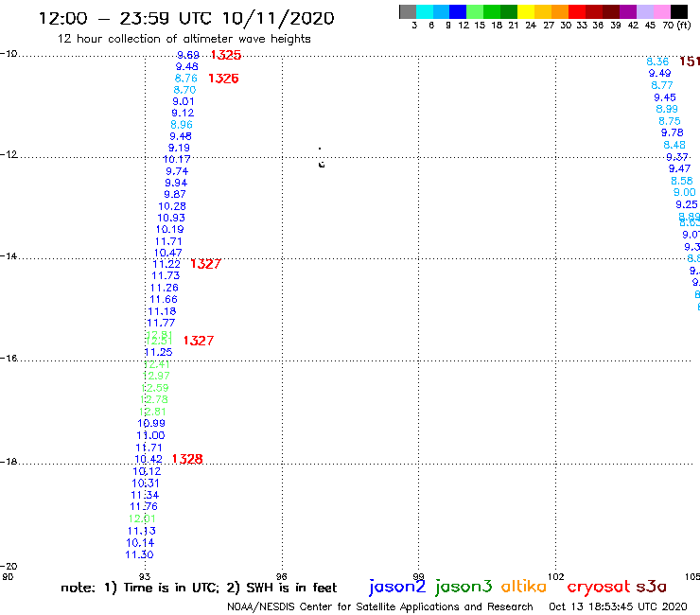Click red label 1327 beside value 11.22
The height and width of the screenshot is (615, 700).
click(x=206, y=264)
